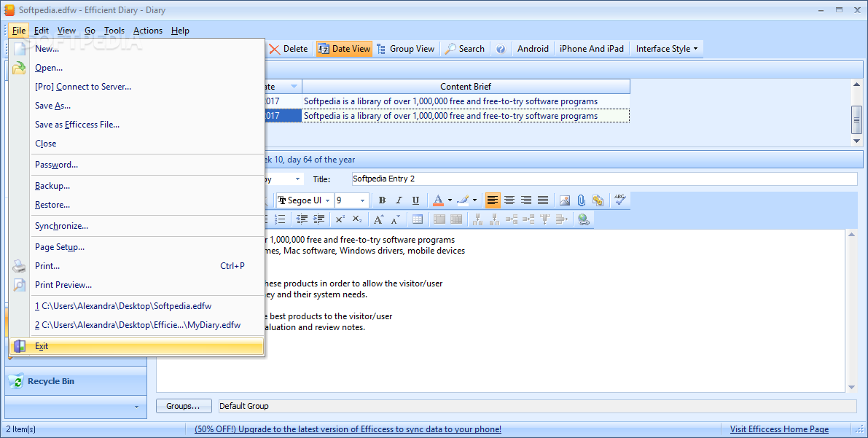Image resolution: width=868 pixels, height=438 pixels.
Task: Click the Delete toolbar button
Action: 289,49
